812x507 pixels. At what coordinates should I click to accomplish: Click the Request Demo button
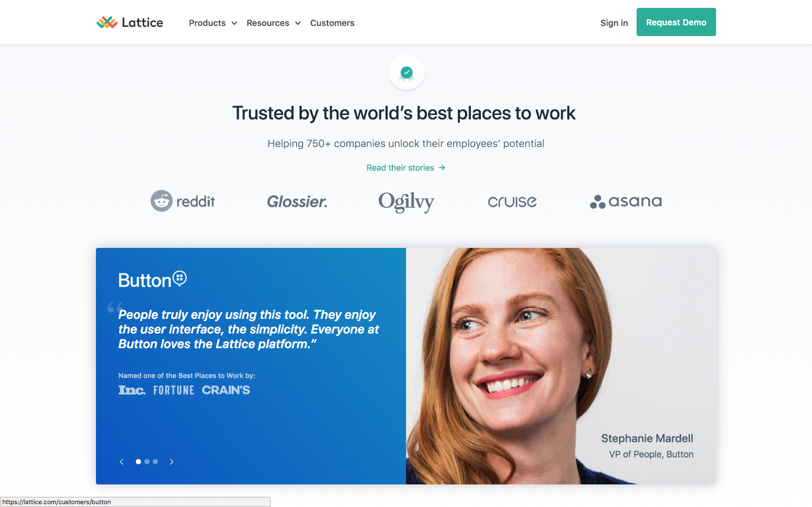click(x=676, y=22)
